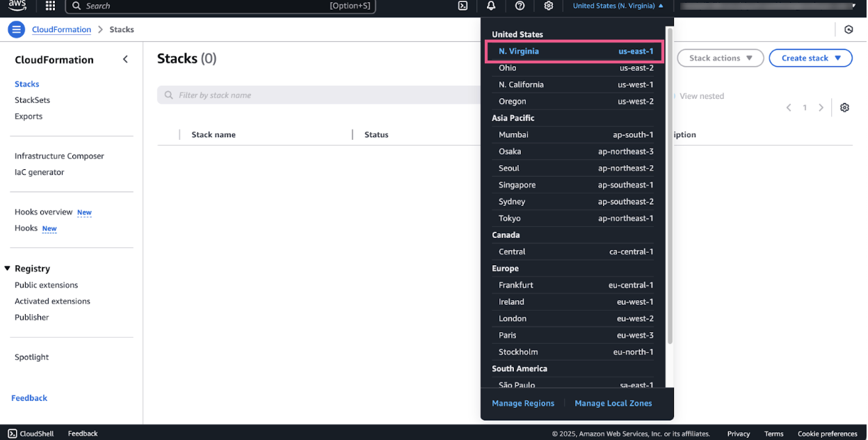The height and width of the screenshot is (440, 868).
Task: Select Stockholm eu-north-1 region
Action: (576, 352)
